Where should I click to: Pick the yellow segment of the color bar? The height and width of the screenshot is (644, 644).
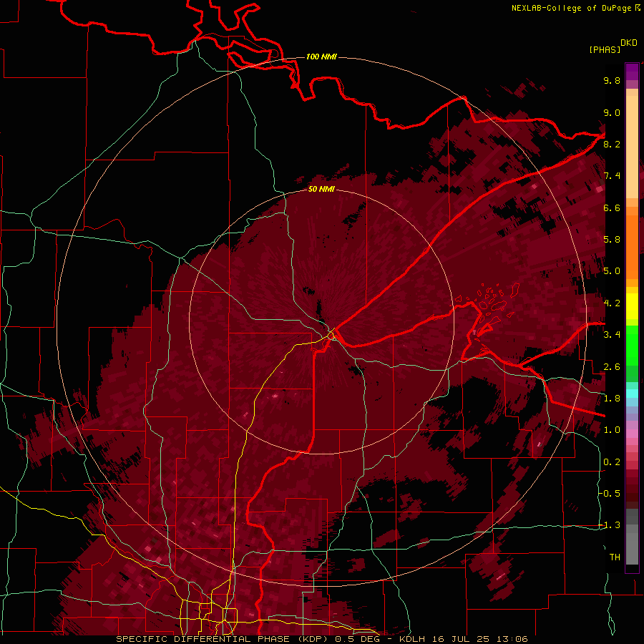632,306
